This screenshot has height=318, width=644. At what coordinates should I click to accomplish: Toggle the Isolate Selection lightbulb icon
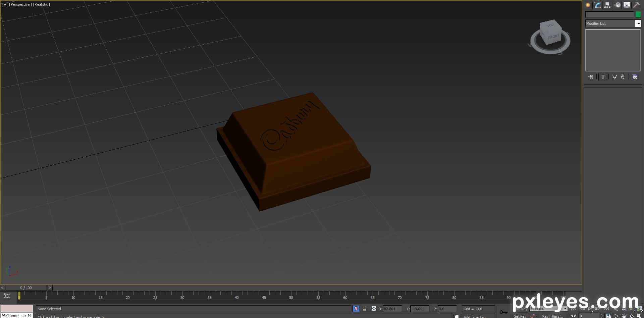click(356, 309)
